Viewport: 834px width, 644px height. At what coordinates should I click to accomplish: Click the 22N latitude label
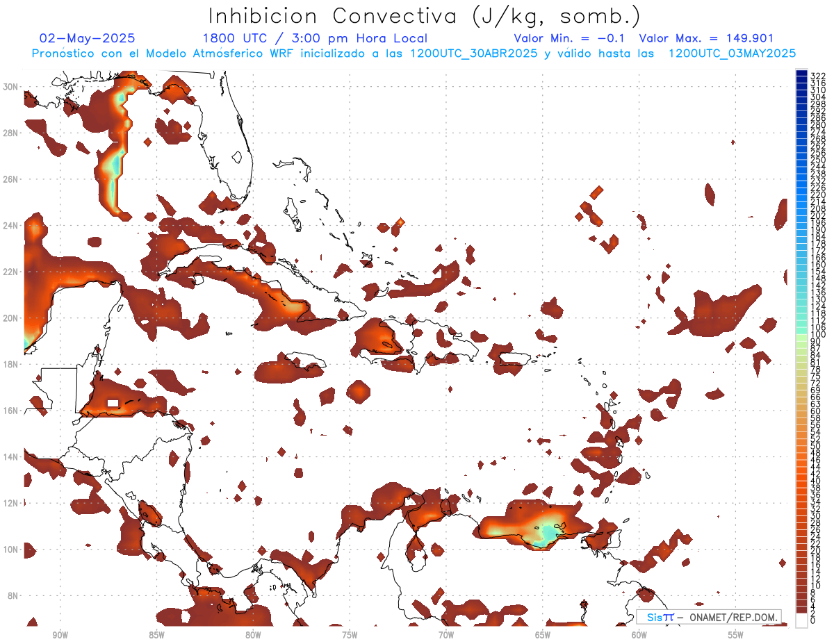[x=11, y=272]
